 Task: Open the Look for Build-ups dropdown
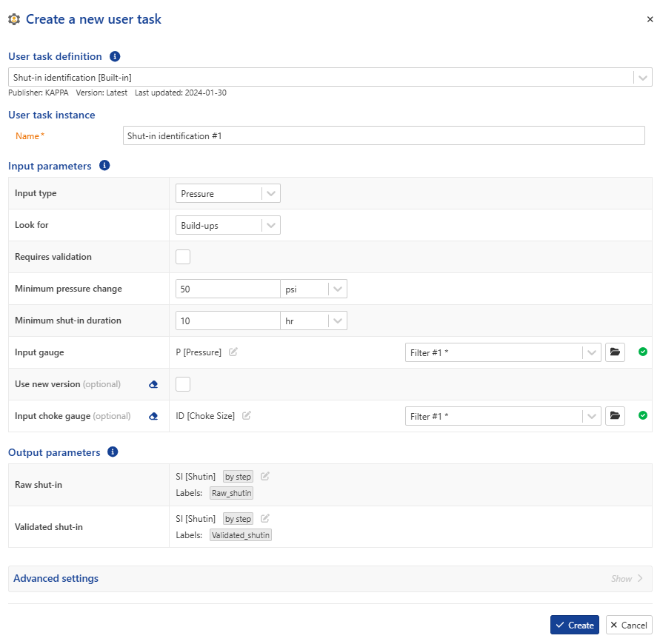click(x=228, y=225)
